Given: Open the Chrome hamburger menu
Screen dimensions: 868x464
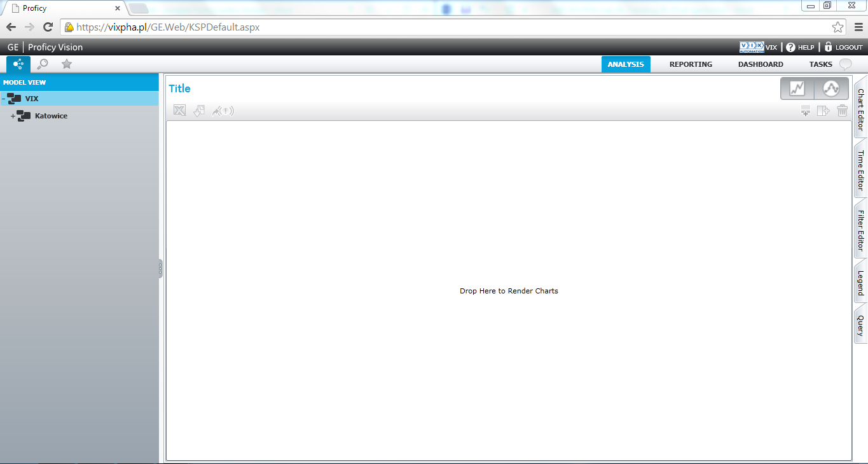Looking at the screenshot, I should (x=858, y=27).
